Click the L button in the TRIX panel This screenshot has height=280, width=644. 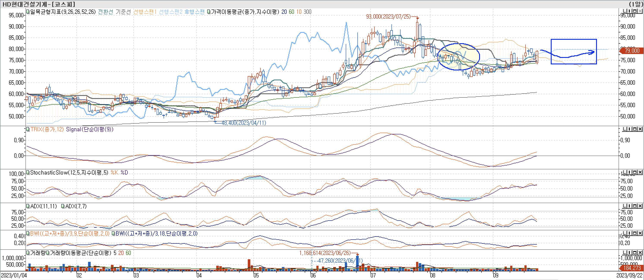coord(625,129)
